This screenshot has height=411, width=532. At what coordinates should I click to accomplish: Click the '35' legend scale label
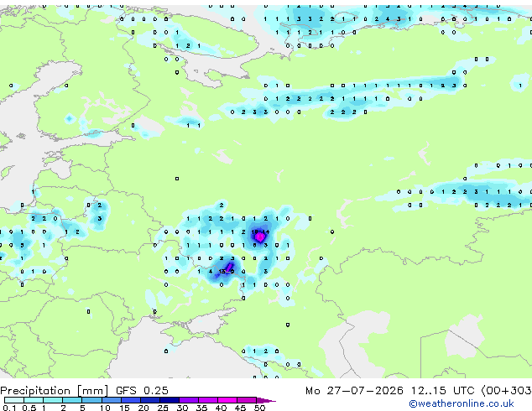(x=201, y=408)
